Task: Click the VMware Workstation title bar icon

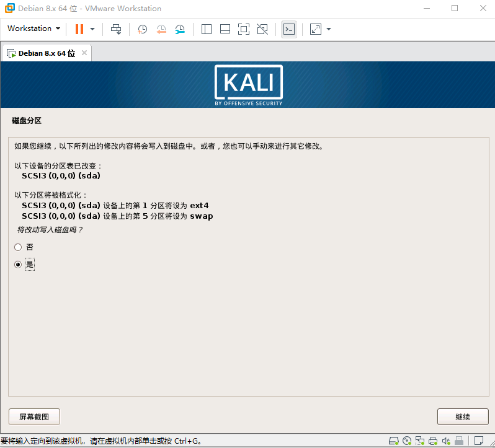Action: [9, 8]
